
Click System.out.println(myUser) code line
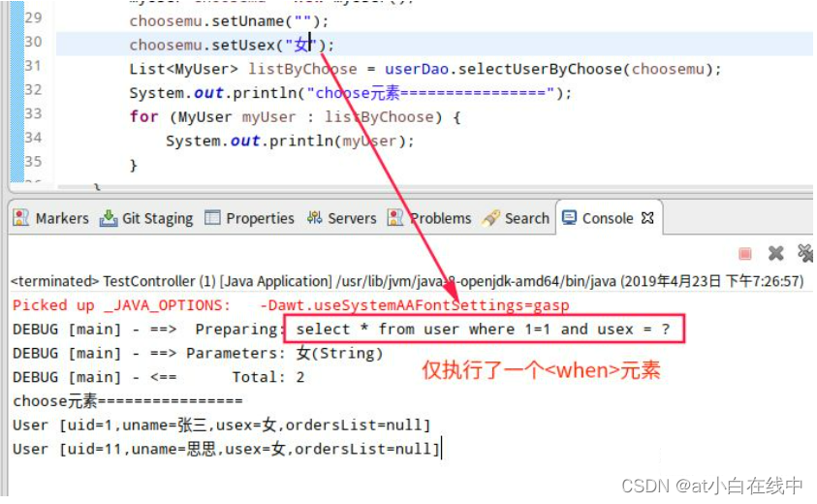click(x=290, y=141)
